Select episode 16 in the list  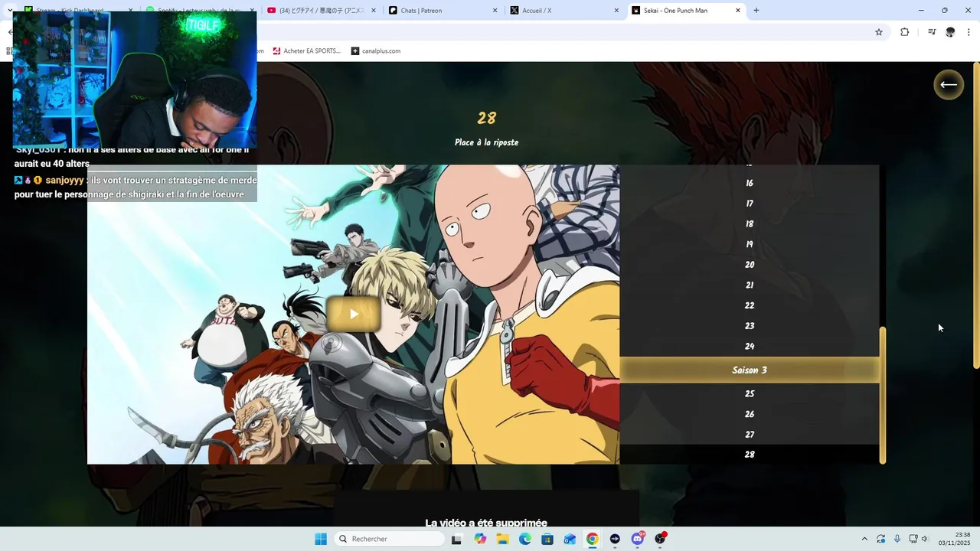coord(750,184)
